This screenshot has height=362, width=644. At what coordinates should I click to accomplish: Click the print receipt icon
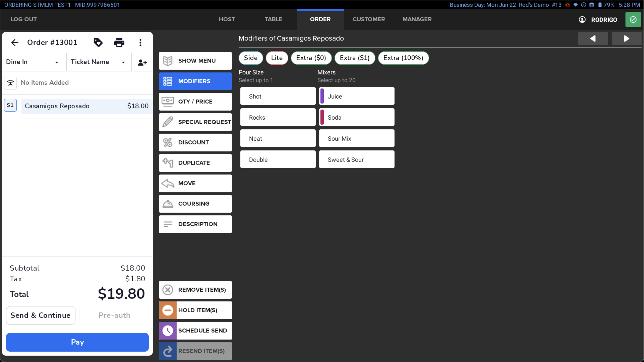coord(119,43)
